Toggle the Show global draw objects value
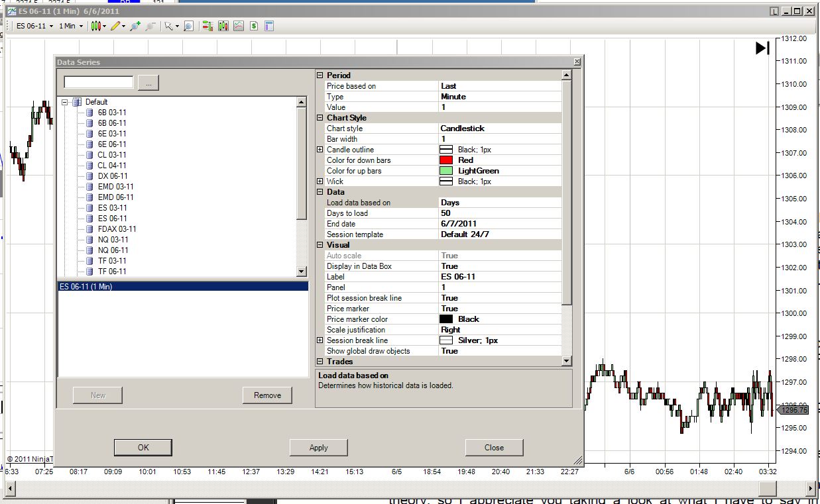The width and height of the screenshot is (820, 504). tap(500, 351)
